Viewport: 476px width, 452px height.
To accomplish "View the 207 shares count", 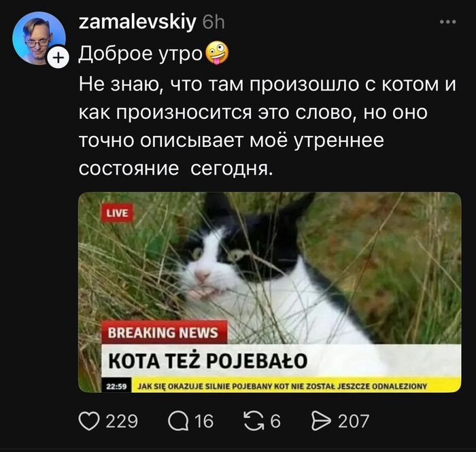I will (x=354, y=421).
